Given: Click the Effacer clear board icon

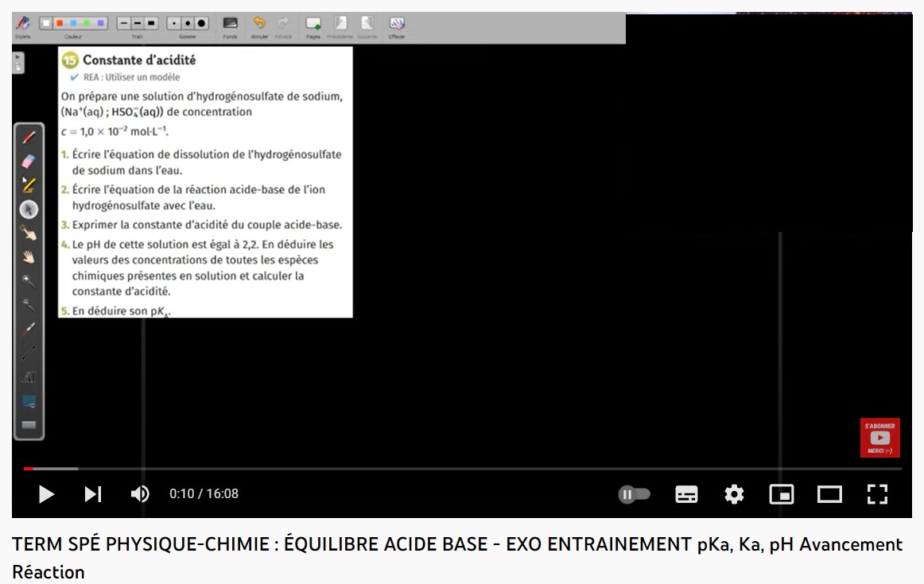Looking at the screenshot, I should pyautogui.click(x=397, y=23).
